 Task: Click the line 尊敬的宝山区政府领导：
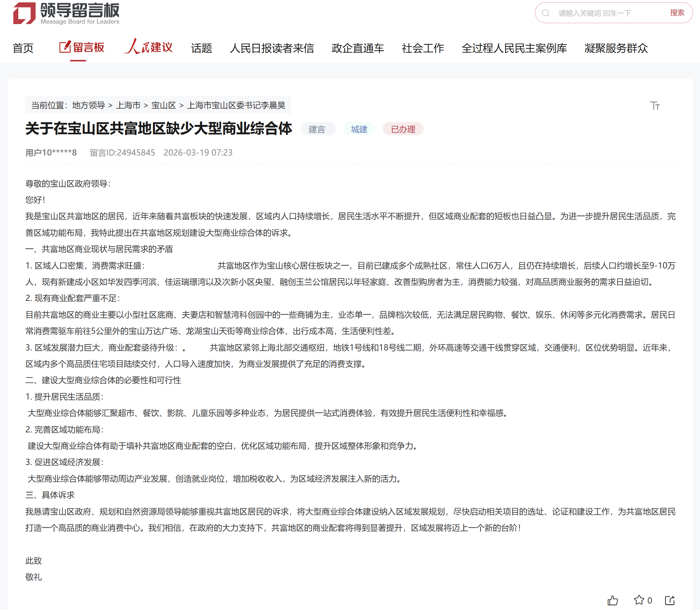[x=68, y=184]
